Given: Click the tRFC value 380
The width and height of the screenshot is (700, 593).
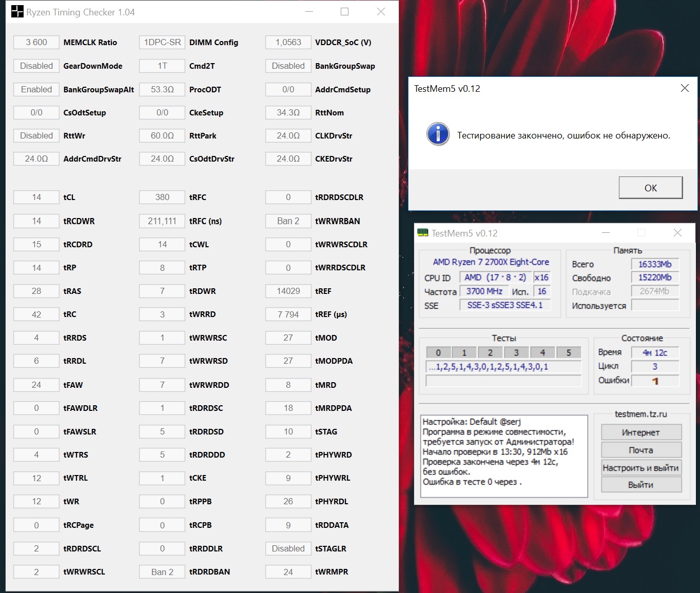Looking at the screenshot, I should pyautogui.click(x=162, y=197).
